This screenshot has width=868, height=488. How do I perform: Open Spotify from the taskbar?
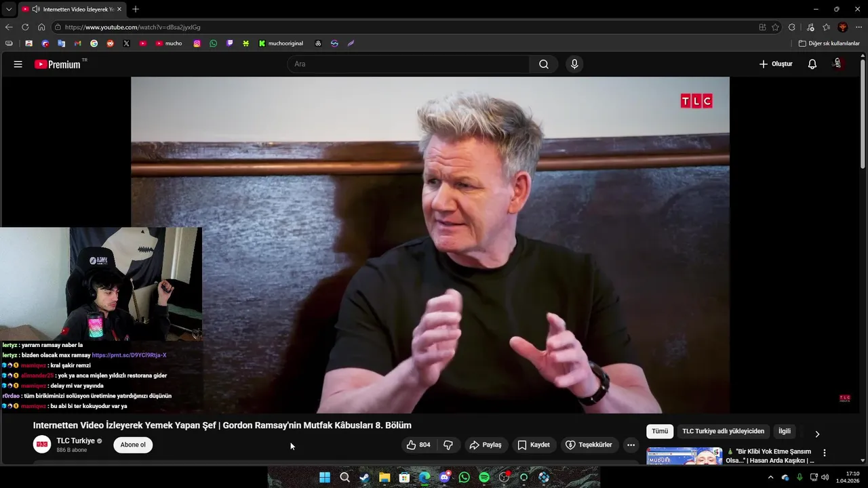(x=484, y=477)
